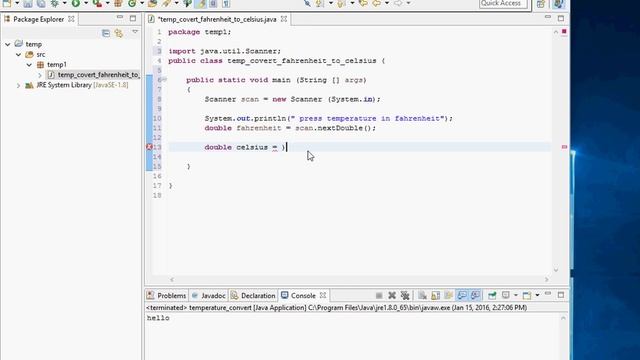The image size is (640, 360).
Task: Navigate Back with the yellow left arrow
Action: tap(376, 3)
